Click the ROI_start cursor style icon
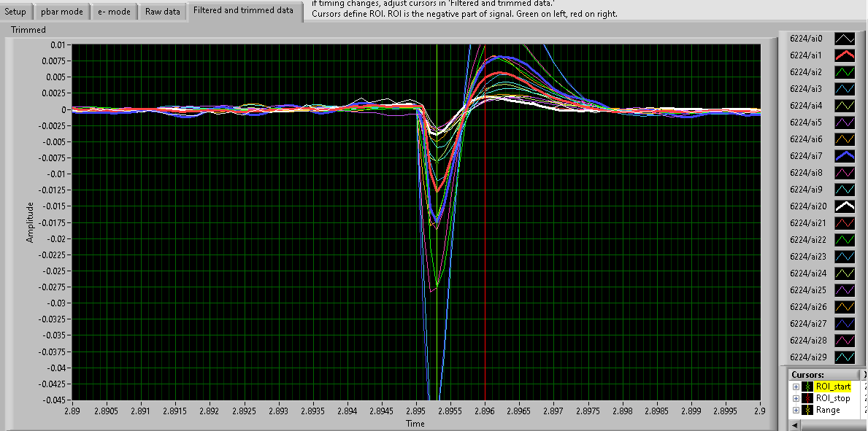The height and width of the screenshot is (431, 868). [x=807, y=387]
